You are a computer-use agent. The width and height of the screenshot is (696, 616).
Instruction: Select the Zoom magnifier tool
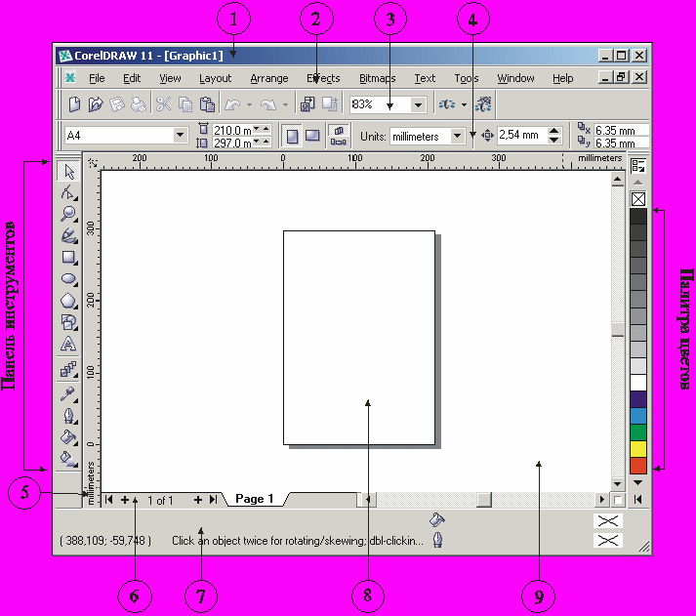(x=68, y=214)
